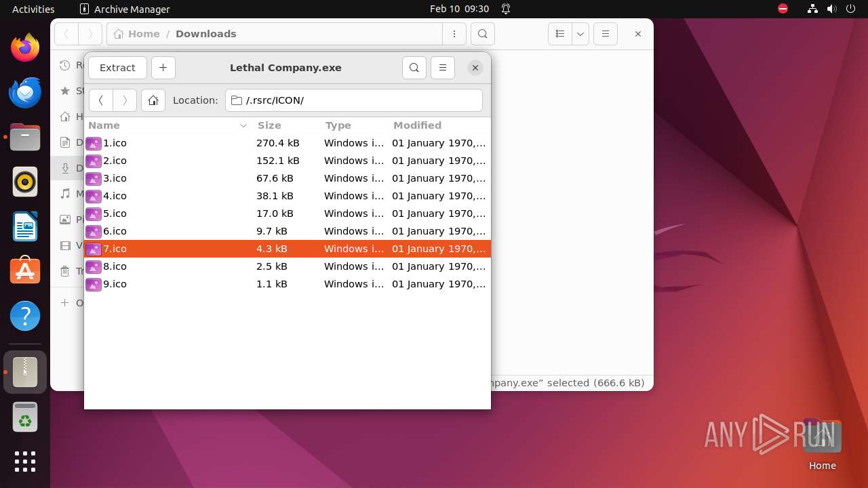Open Home folder icon on desktop
The height and width of the screenshot is (488, 868).
tap(822, 444)
